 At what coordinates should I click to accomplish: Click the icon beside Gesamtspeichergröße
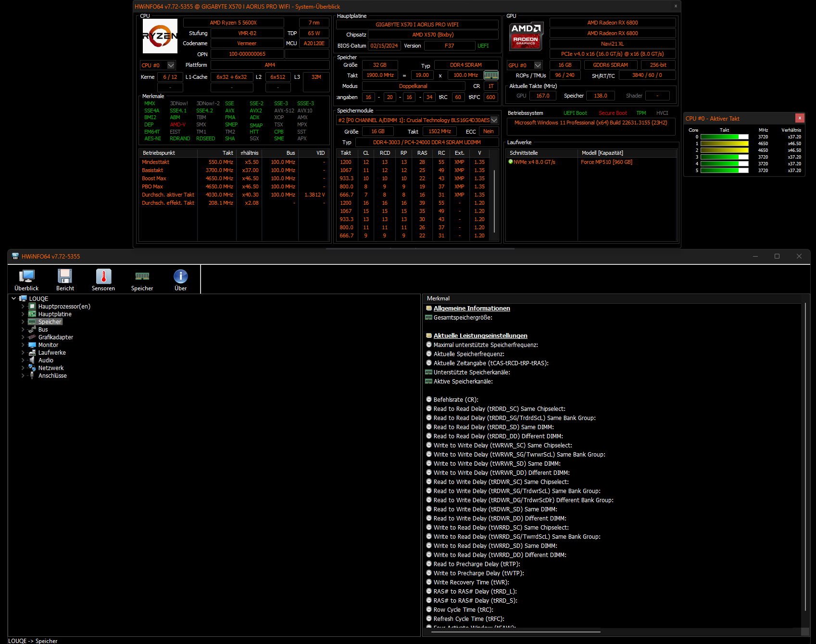429,318
